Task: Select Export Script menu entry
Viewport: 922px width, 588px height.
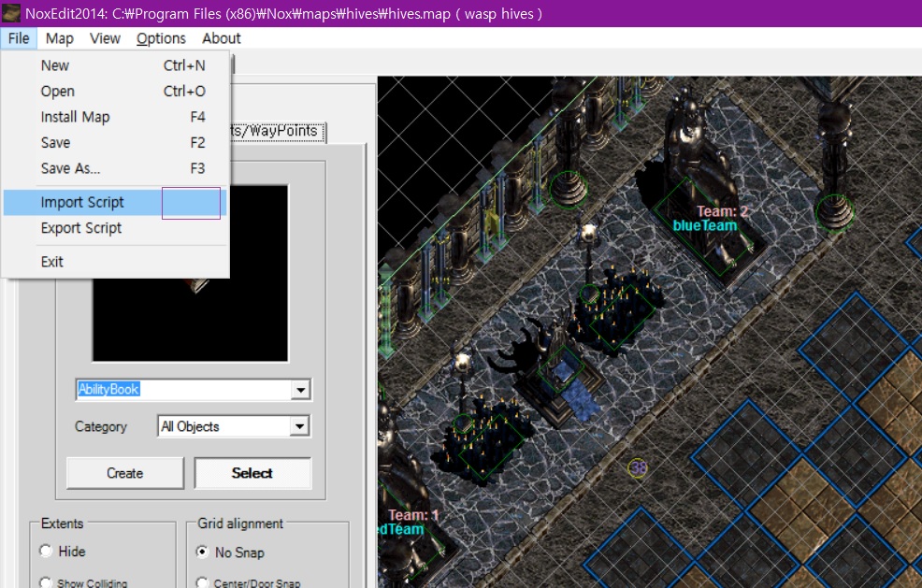Action: pos(115,228)
